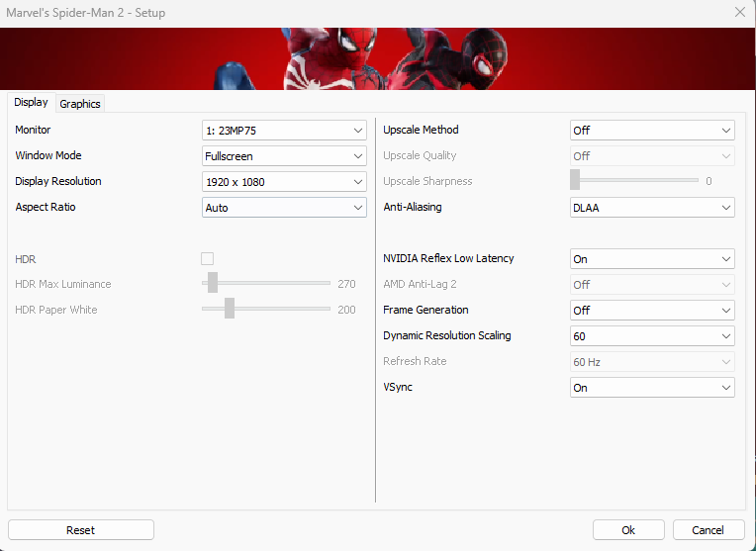Switch to the Graphics tab

[x=80, y=104]
